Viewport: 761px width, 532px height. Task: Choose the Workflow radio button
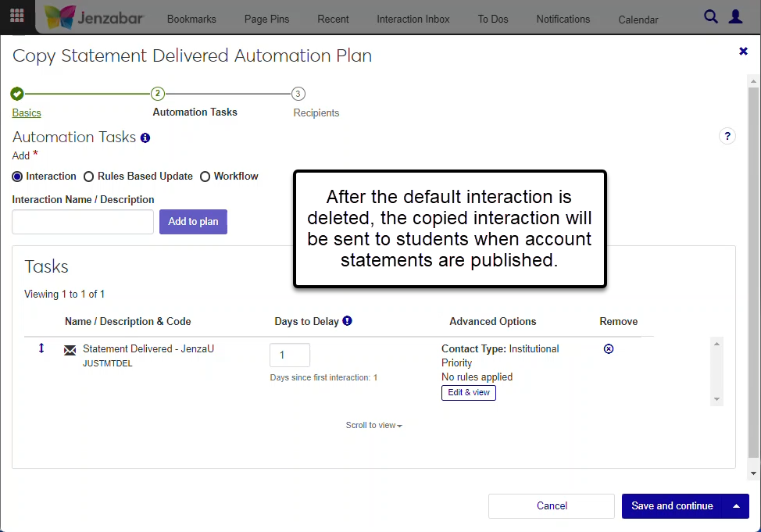pyautogui.click(x=205, y=177)
